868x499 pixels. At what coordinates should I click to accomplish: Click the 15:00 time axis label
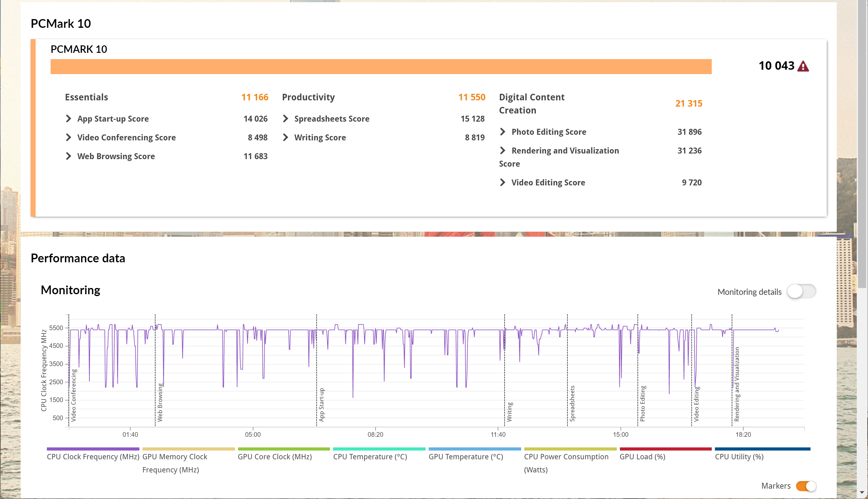tap(621, 435)
